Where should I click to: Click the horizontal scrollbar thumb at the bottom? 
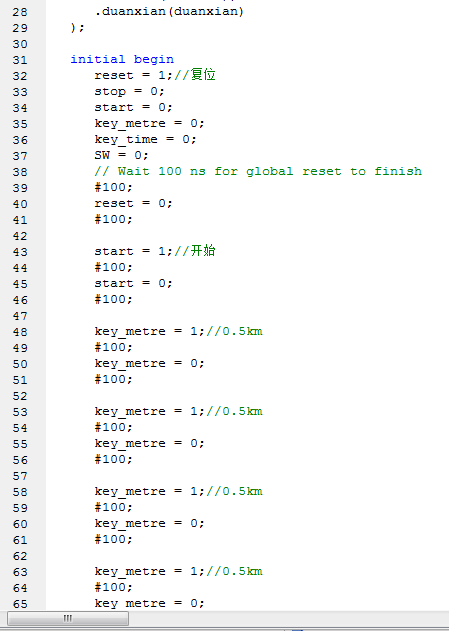(68, 618)
